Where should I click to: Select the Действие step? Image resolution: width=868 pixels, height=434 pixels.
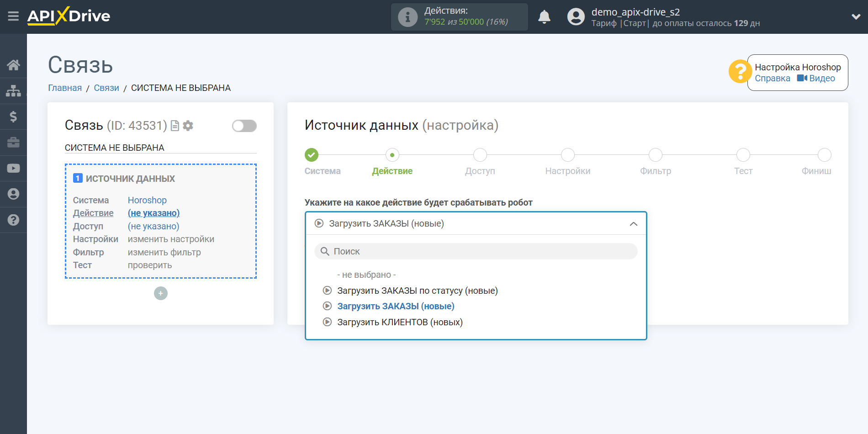tap(392, 155)
